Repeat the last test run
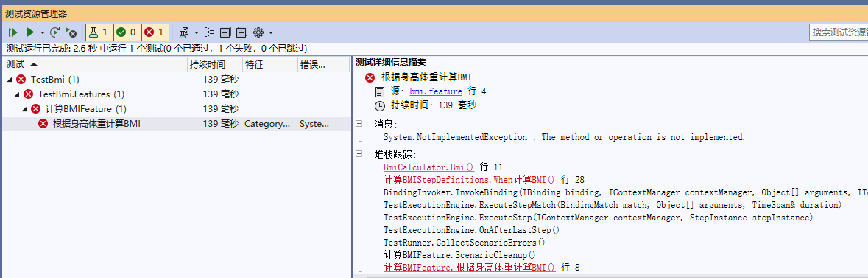The image size is (868, 278). click(x=54, y=32)
